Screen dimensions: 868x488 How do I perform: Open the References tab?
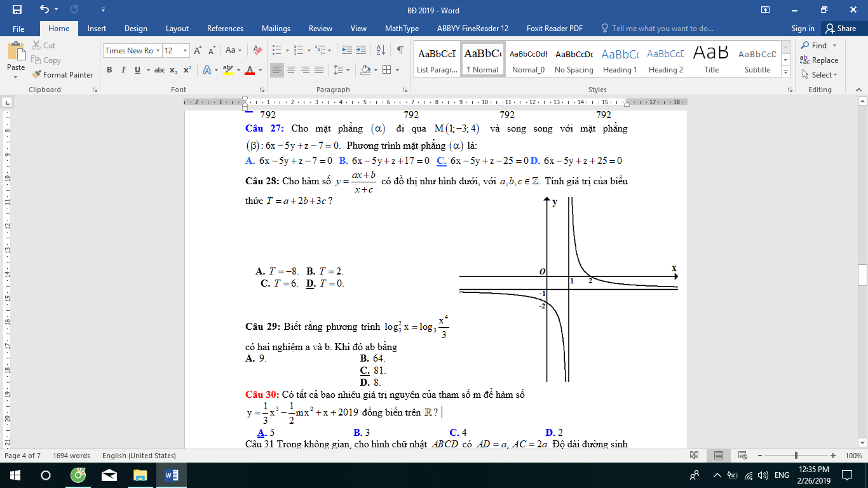225,29
